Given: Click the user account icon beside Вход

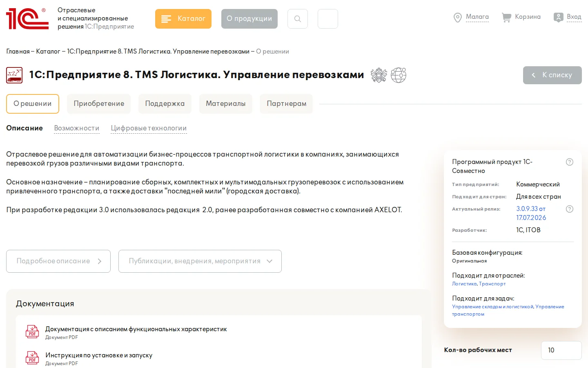Looking at the screenshot, I should (x=558, y=17).
